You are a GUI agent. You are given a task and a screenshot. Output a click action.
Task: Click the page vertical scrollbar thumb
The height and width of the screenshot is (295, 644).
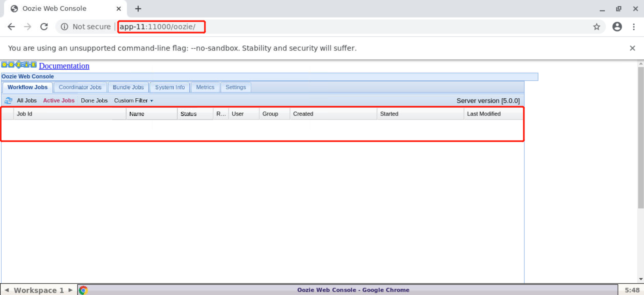(x=641, y=138)
